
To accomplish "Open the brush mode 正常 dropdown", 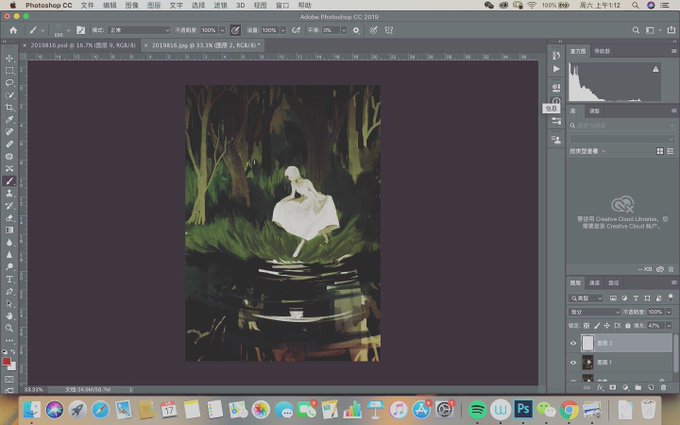I will click(139, 30).
